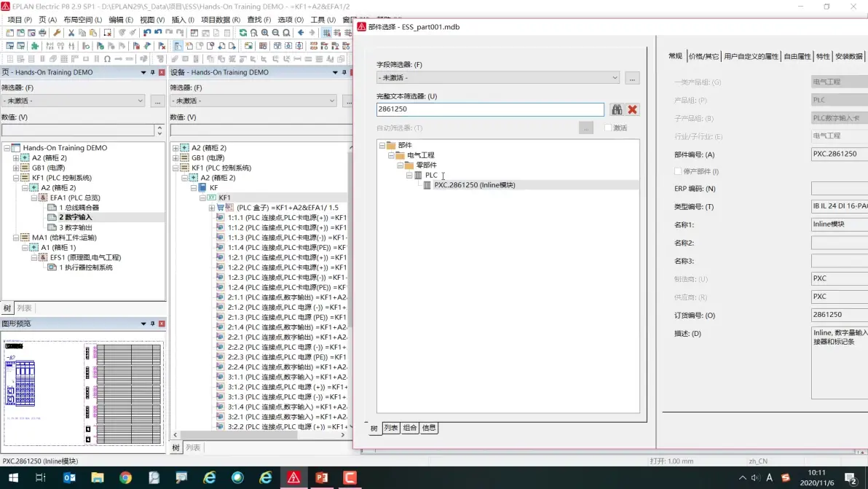868x489 pixels.
Task: Click the page navigator icon in the second toolbar row
Action: coord(178,46)
